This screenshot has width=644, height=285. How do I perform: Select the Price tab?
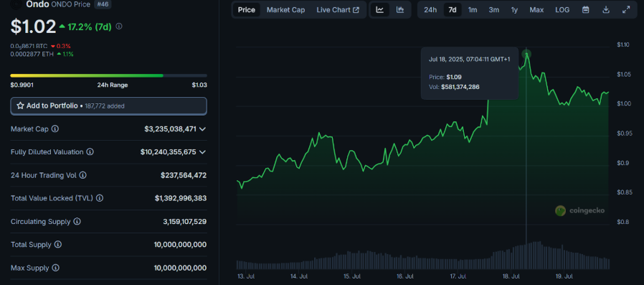247,10
